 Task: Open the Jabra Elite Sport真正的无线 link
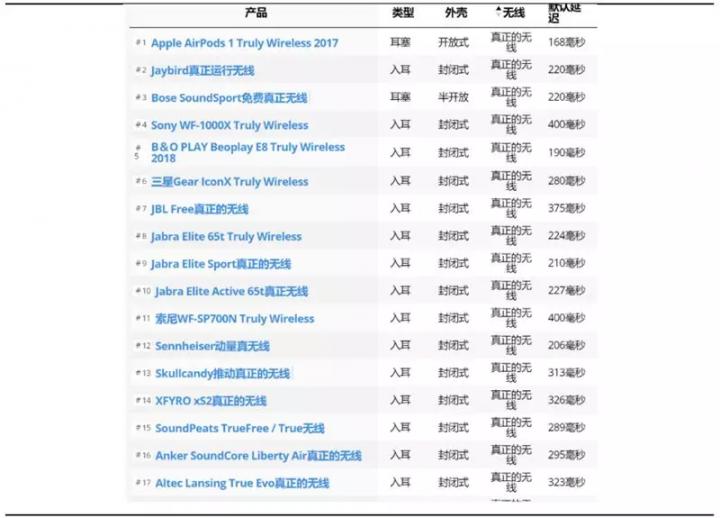coord(221,264)
